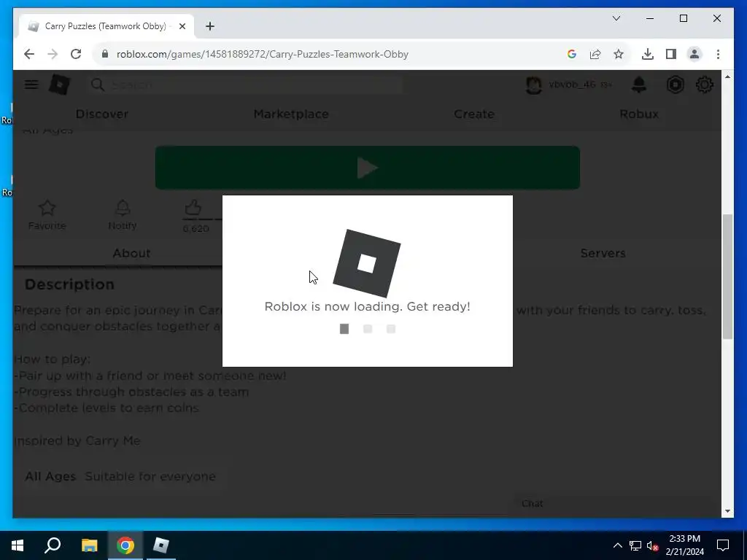Reload the page with refresh icon
Viewport: 747px width, 560px height.
point(76,54)
